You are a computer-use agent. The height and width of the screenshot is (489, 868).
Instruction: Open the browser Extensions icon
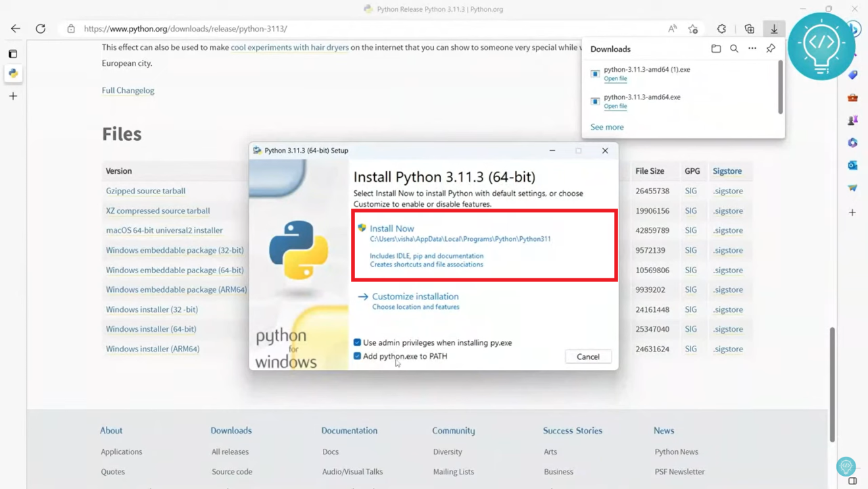tap(721, 29)
